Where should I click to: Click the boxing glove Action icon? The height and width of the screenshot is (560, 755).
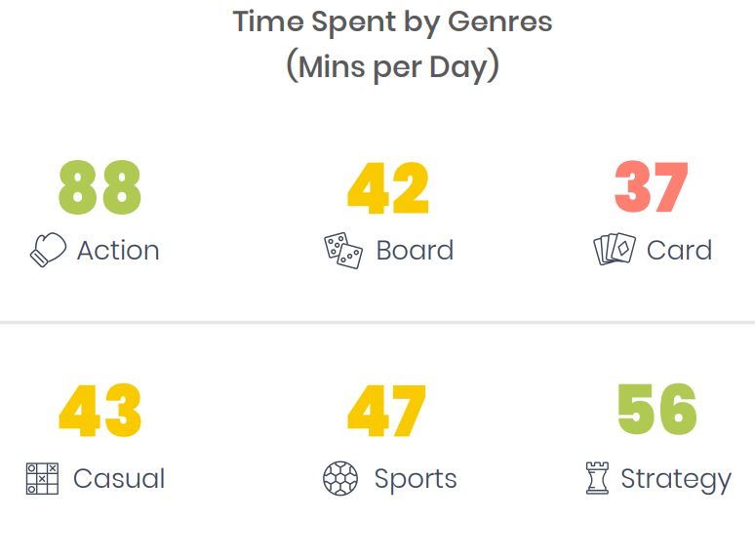tap(48, 250)
